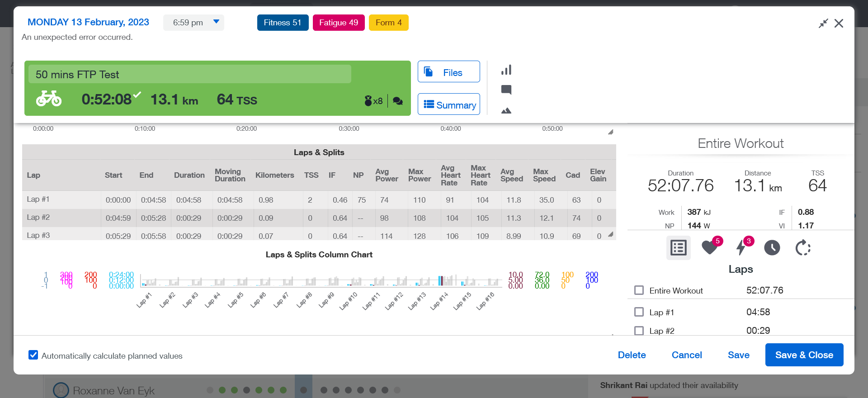This screenshot has width=868, height=398.
Task: Click the Form 4 badge
Action: [x=389, y=23]
